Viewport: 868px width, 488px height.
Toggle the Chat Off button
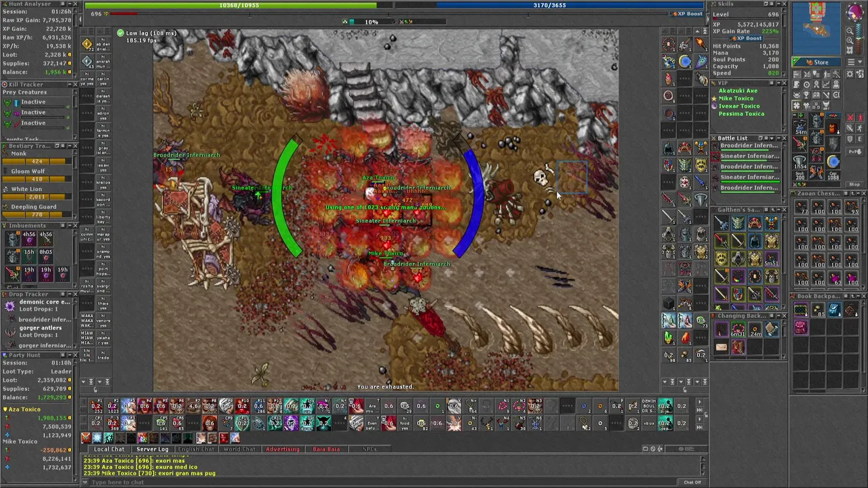click(692, 482)
